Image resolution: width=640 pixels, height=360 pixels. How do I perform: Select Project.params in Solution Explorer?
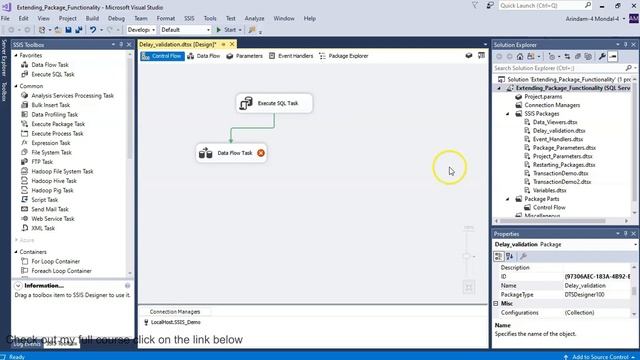543,97
